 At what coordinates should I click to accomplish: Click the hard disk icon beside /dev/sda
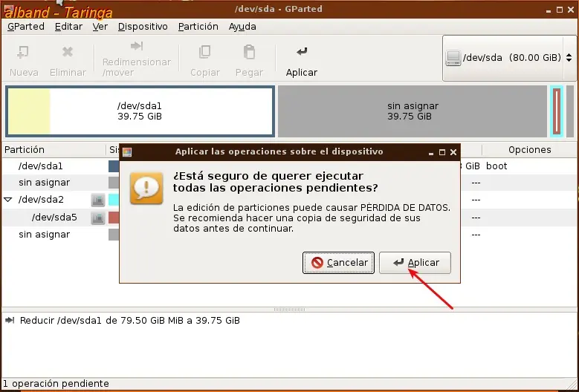[453, 58]
